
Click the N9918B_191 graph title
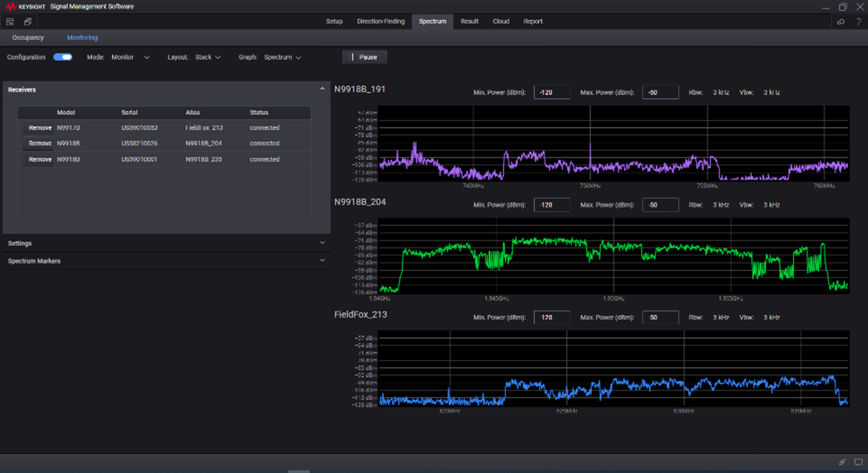[360, 89]
